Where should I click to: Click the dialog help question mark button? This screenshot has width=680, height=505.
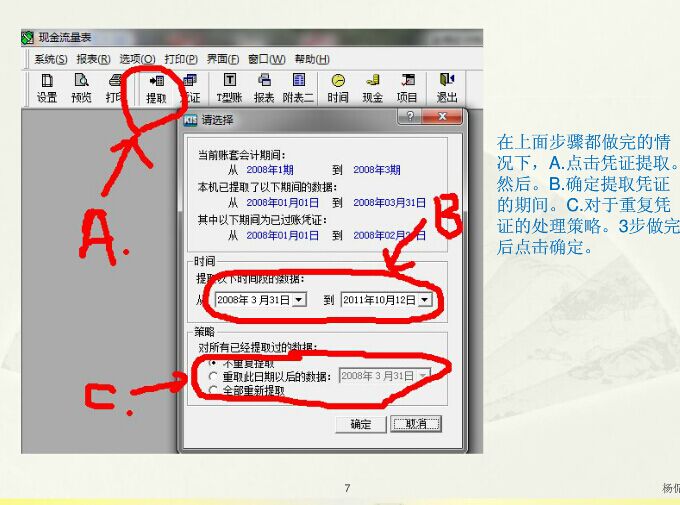coord(410,116)
